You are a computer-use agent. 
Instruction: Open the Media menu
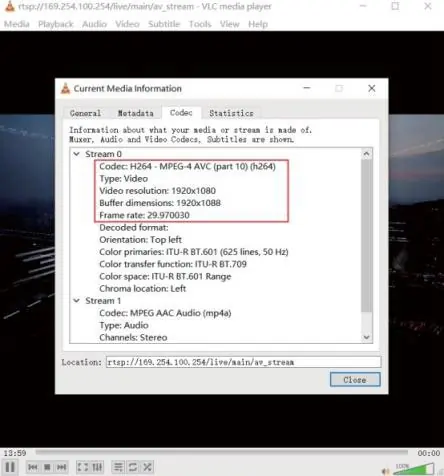(x=17, y=24)
